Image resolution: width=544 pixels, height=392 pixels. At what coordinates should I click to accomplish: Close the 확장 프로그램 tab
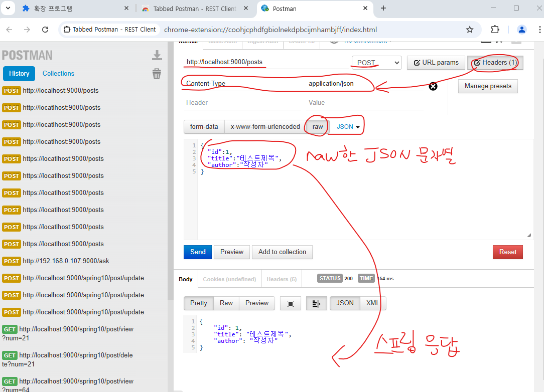click(x=126, y=9)
